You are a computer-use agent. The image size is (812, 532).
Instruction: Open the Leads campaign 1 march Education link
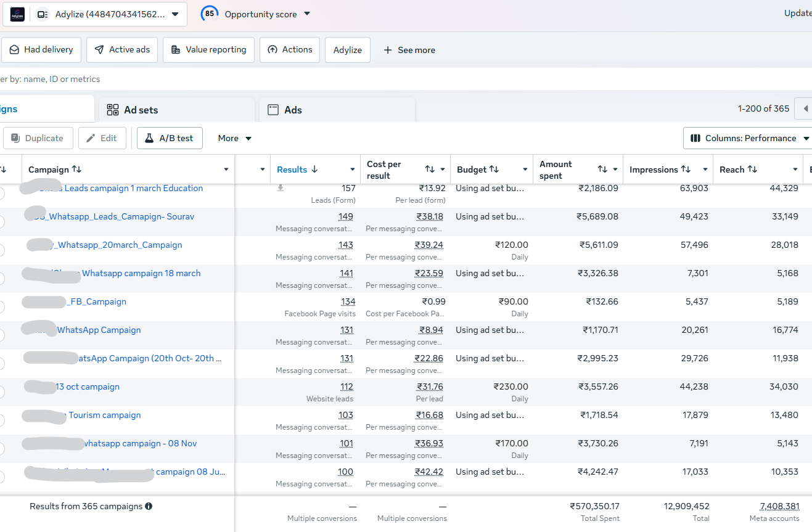[134, 188]
